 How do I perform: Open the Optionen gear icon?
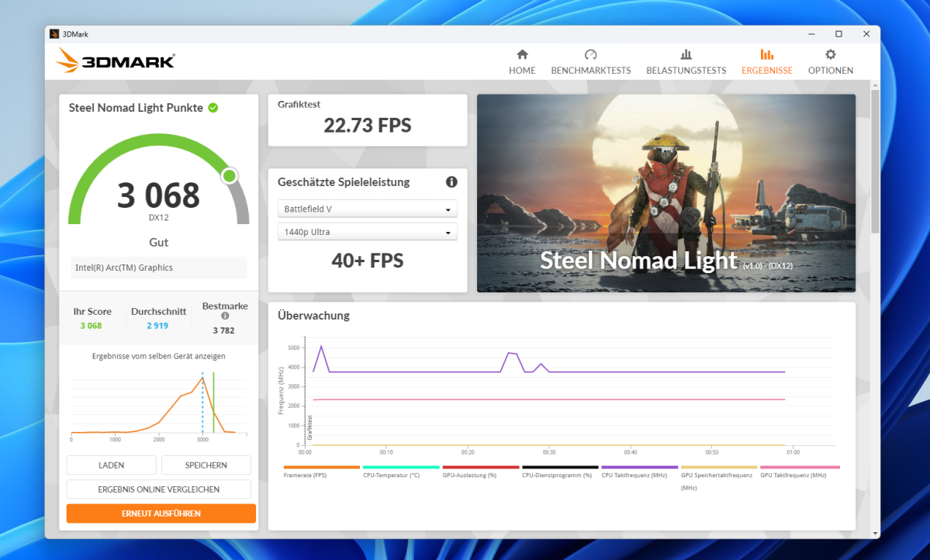(831, 54)
